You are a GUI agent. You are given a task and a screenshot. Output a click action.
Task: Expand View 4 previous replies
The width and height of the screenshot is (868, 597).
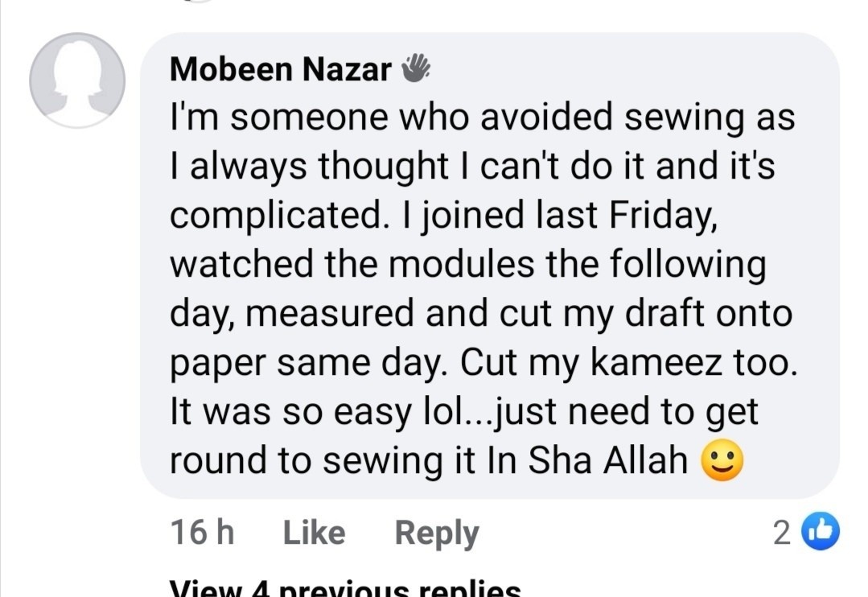pos(345,589)
